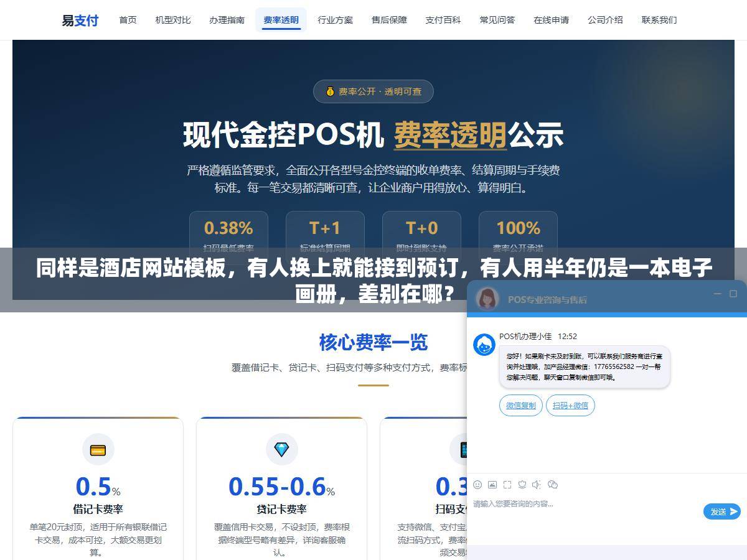Viewport: 747px width, 560px height.
Task: Click the diamond icon above 0.55-0.6%
Action: coord(281,450)
